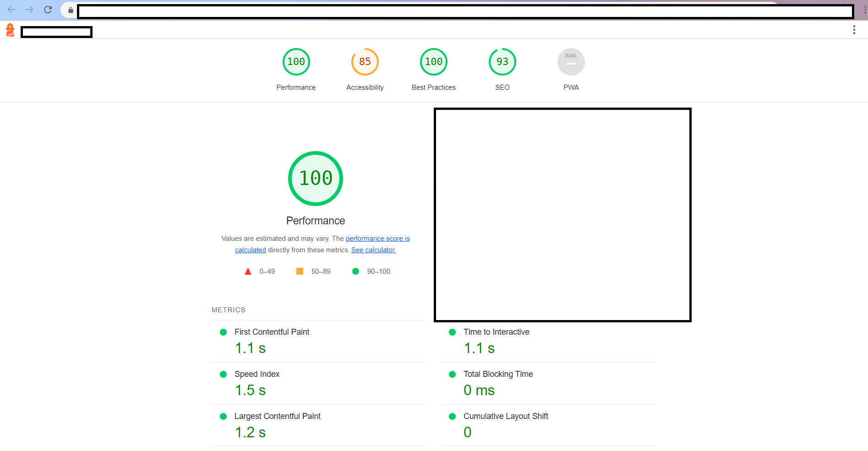
Task: Click green status dot beside Total Blocking Time
Action: 453,375
